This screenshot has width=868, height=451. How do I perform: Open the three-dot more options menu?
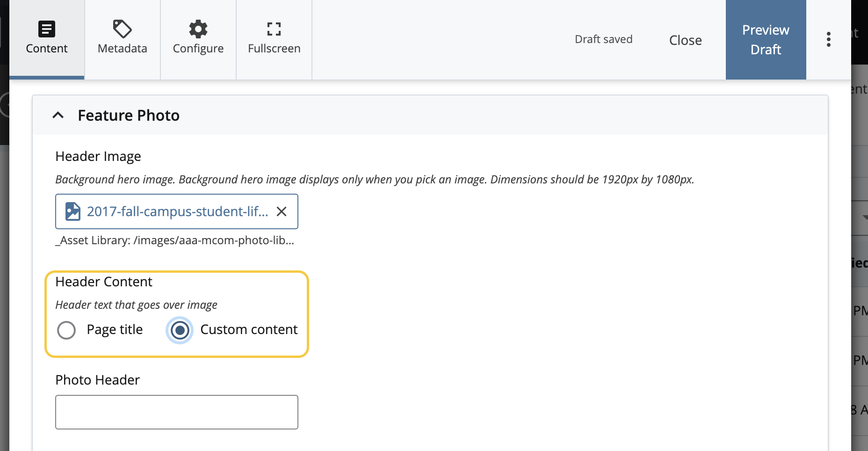[x=828, y=40]
